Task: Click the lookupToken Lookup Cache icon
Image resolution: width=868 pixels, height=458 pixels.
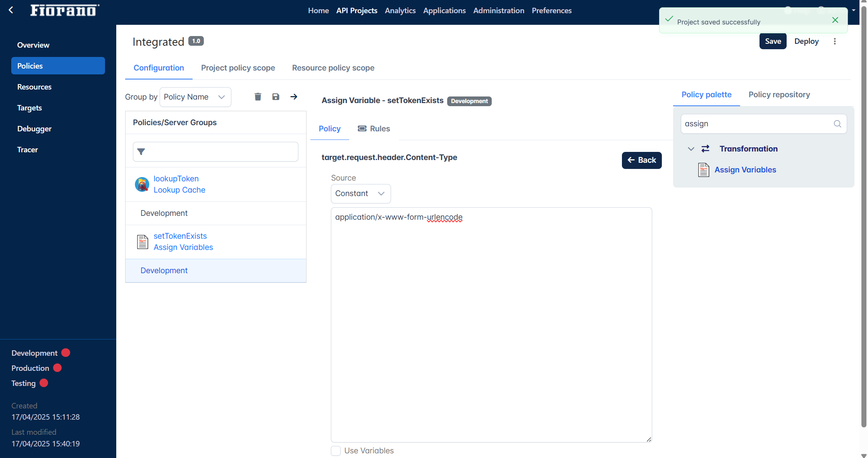Action: (142, 184)
